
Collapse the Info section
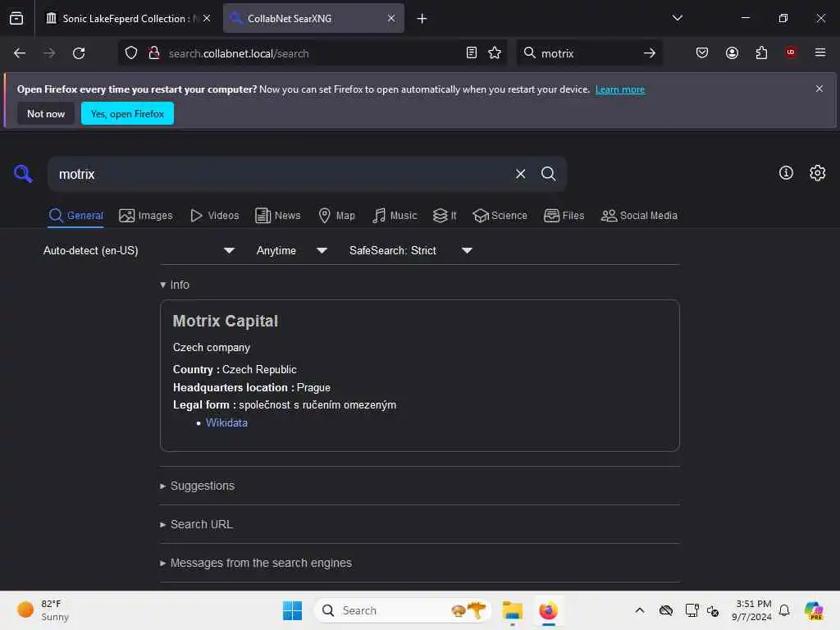click(175, 285)
